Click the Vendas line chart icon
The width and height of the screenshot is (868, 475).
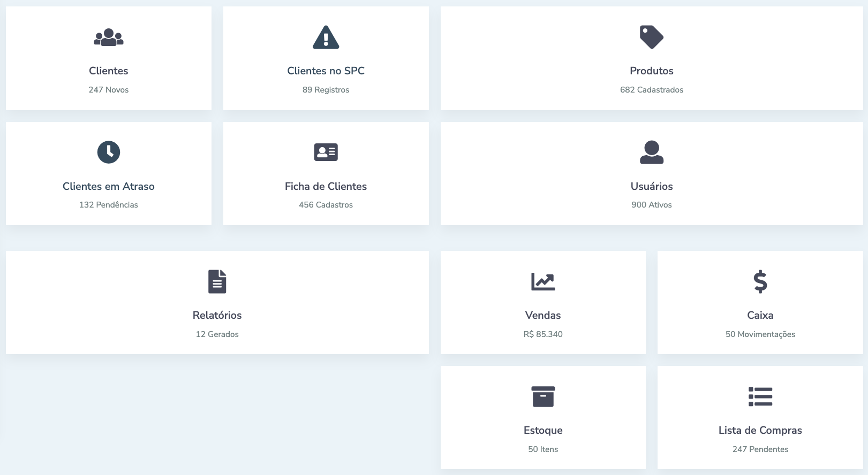(542, 281)
